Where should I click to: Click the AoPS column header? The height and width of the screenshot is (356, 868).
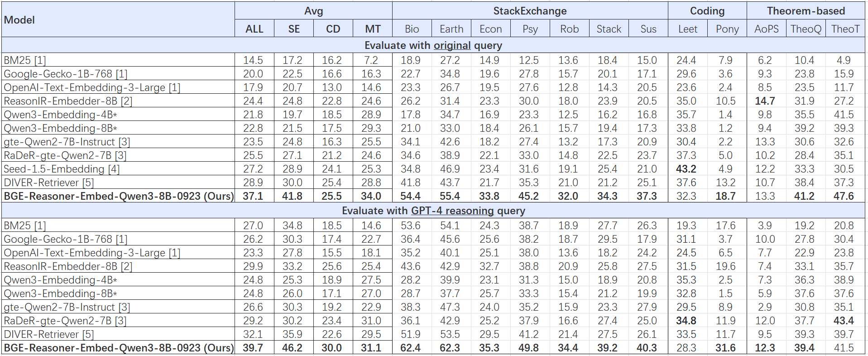point(766,29)
